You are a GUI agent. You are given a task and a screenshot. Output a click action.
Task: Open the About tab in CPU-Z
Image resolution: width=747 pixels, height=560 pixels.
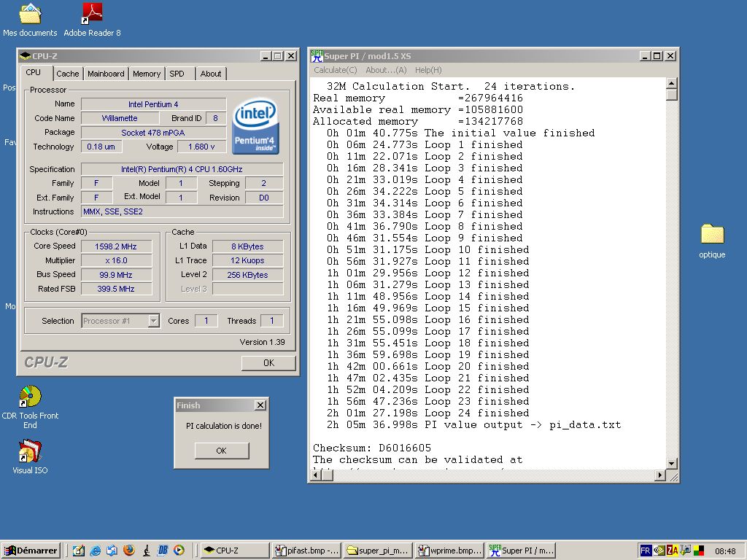211,74
